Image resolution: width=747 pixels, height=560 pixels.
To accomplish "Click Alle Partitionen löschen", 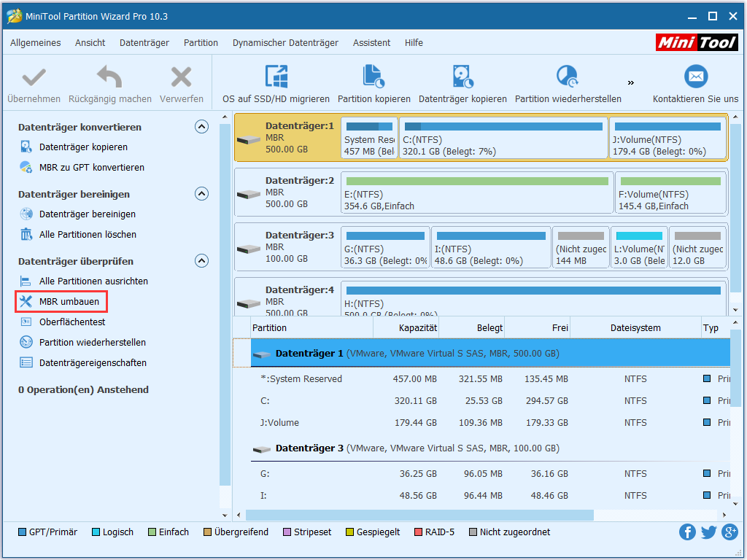I will tap(88, 235).
